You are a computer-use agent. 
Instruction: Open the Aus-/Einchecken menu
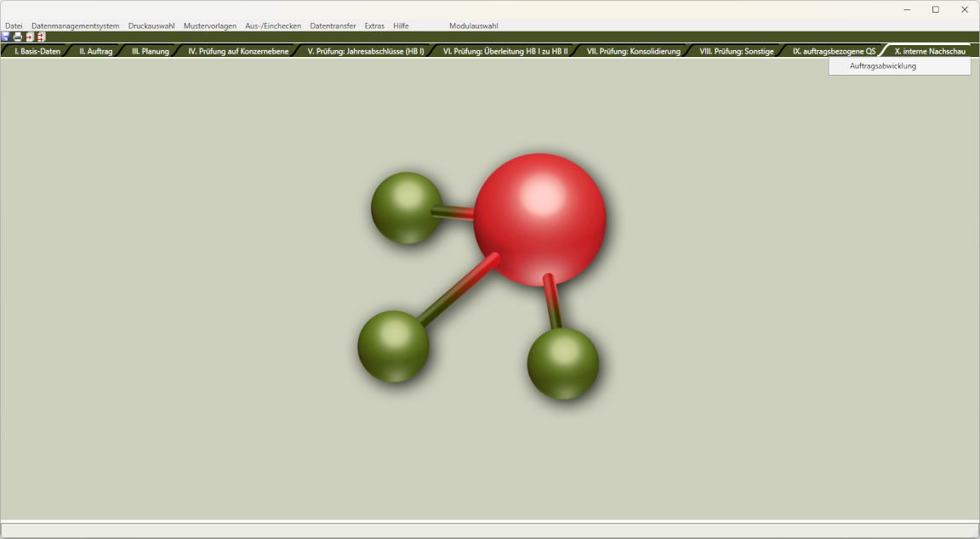[273, 26]
